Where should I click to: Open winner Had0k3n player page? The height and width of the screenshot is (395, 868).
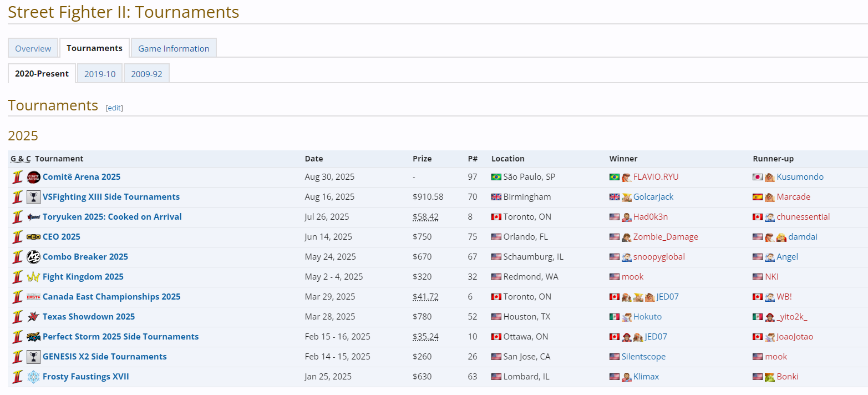(x=652, y=217)
